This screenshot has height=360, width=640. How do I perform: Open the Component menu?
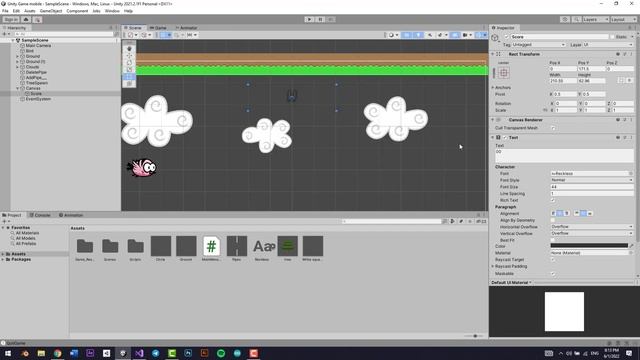point(77,11)
